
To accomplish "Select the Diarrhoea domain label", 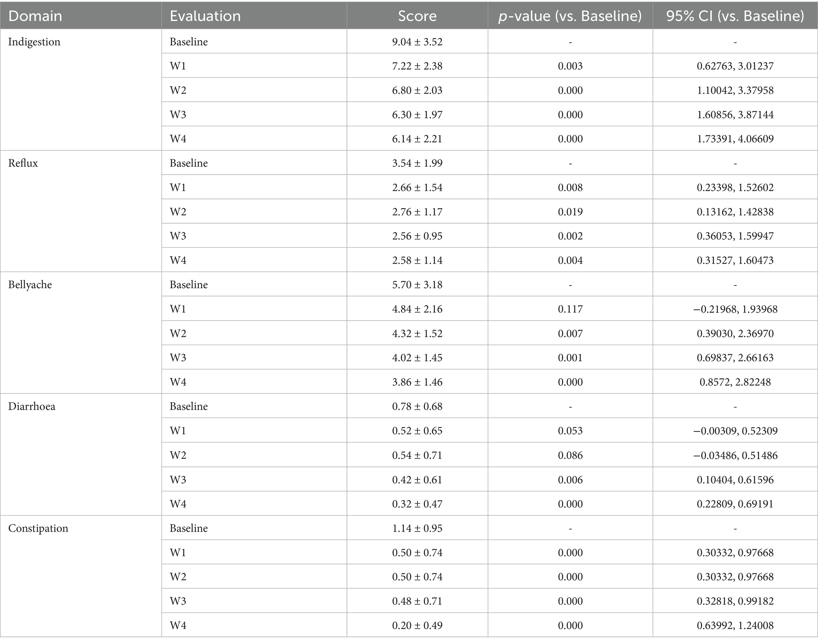I will pyautogui.click(x=32, y=407).
